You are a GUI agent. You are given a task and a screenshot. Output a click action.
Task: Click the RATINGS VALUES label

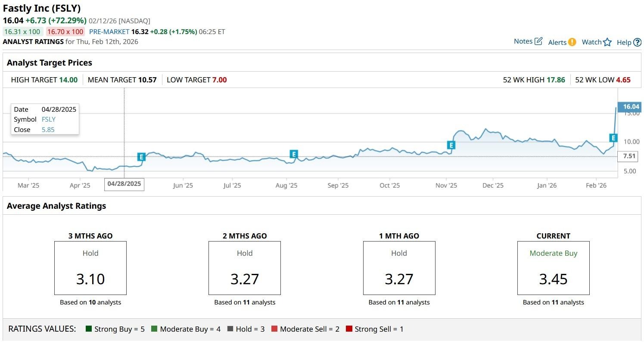coord(42,329)
